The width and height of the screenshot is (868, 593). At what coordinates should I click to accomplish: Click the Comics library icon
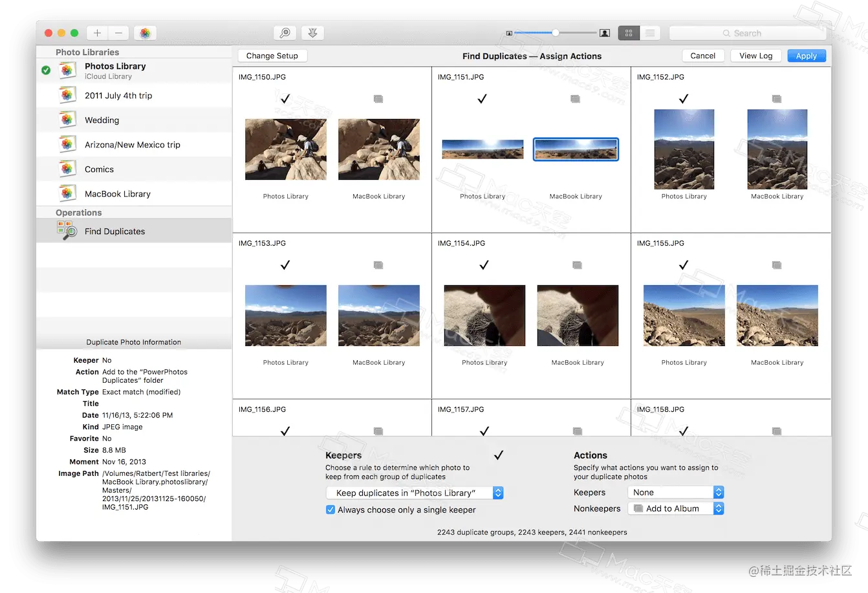[x=67, y=169]
